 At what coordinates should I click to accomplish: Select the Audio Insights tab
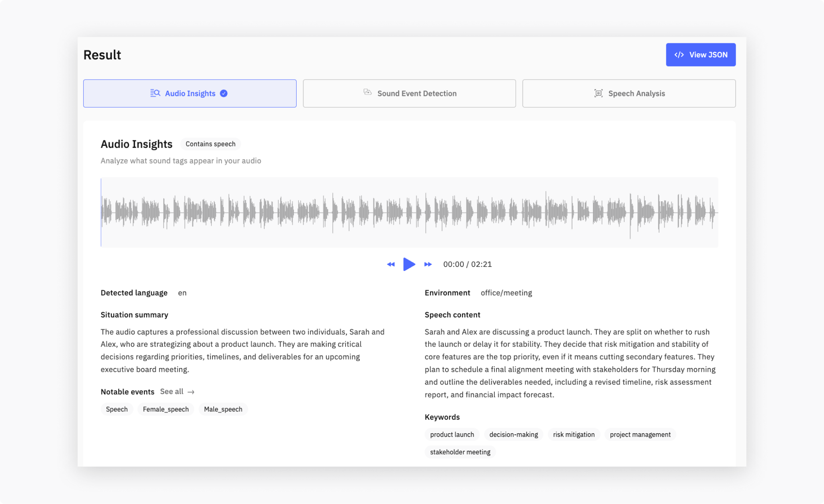(x=189, y=93)
